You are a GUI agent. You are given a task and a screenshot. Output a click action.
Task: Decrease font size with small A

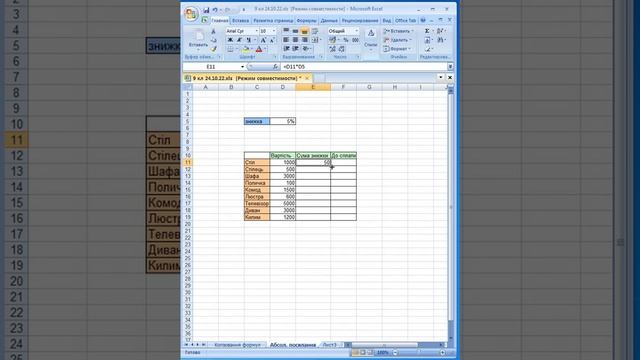click(x=272, y=40)
